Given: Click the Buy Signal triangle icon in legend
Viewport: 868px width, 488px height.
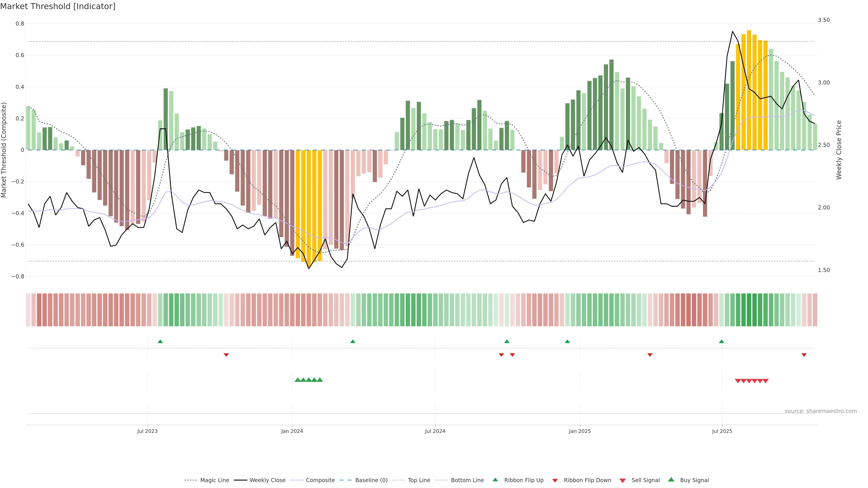Looking at the screenshot, I should coord(671,480).
